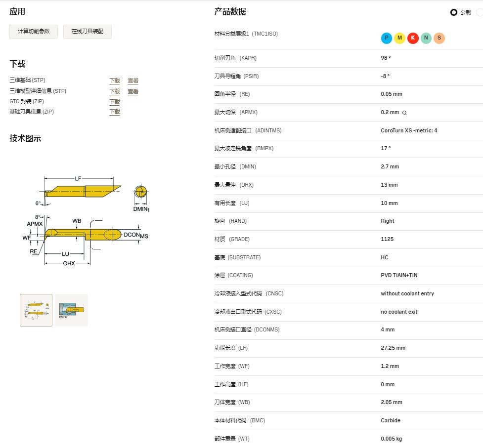View the 三维模型详细信息 (STP) model
Screen dimensions: 483x448
click(x=133, y=92)
